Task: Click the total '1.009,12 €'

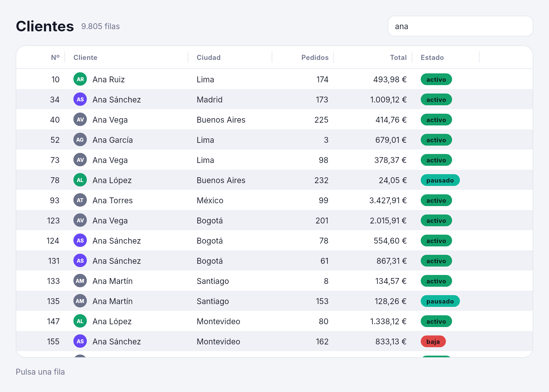Action: tap(388, 100)
